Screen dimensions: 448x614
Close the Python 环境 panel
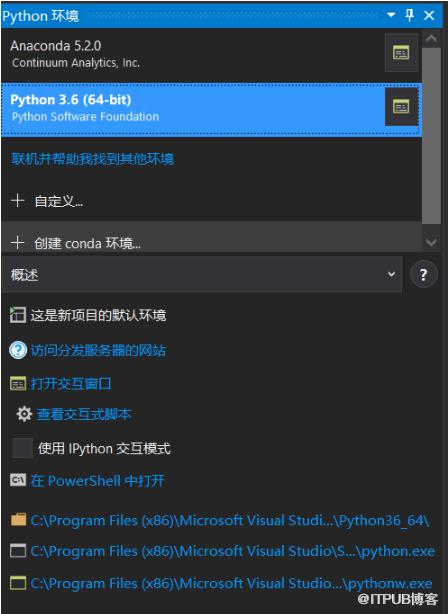429,15
